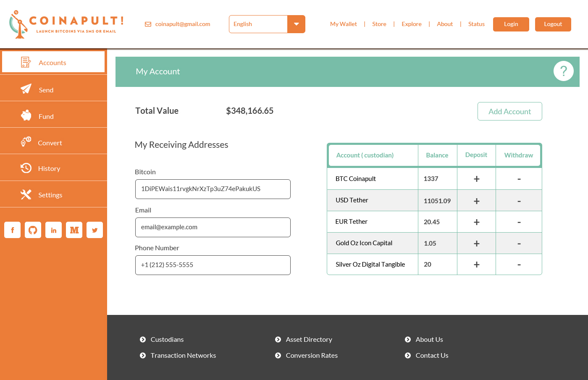The width and height of the screenshot is (588, 380).
Task: Click deposit plus for BTC Coinapult
Action: [477, 179]
